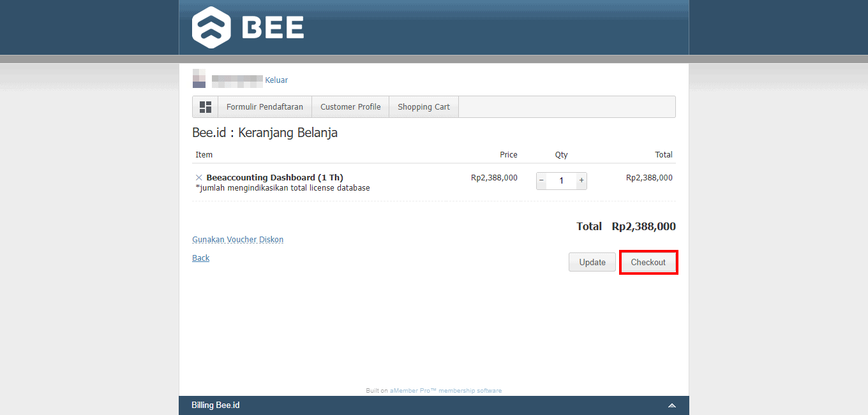
Task: Increase quantity with the plus button
Action: coord(581,180)
